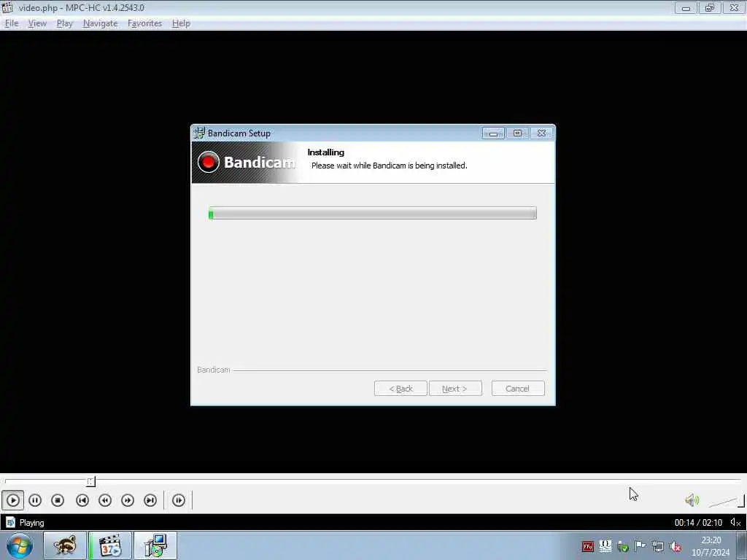Mute audio with the speaker icon

[x=692, y=500]
